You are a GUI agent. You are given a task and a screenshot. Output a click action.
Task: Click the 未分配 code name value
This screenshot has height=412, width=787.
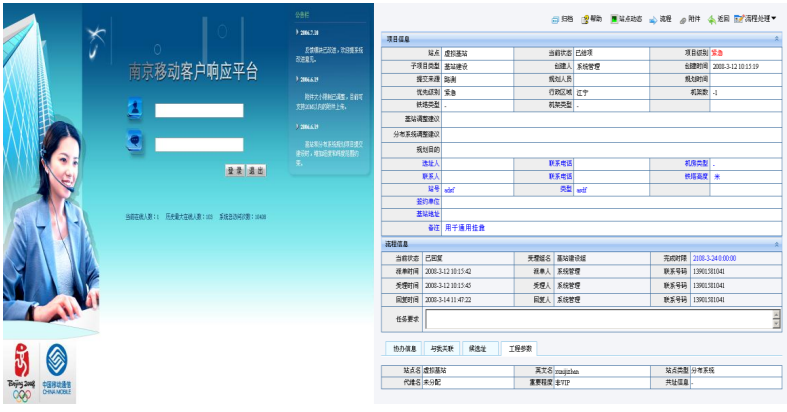click(x=432, y=383)
